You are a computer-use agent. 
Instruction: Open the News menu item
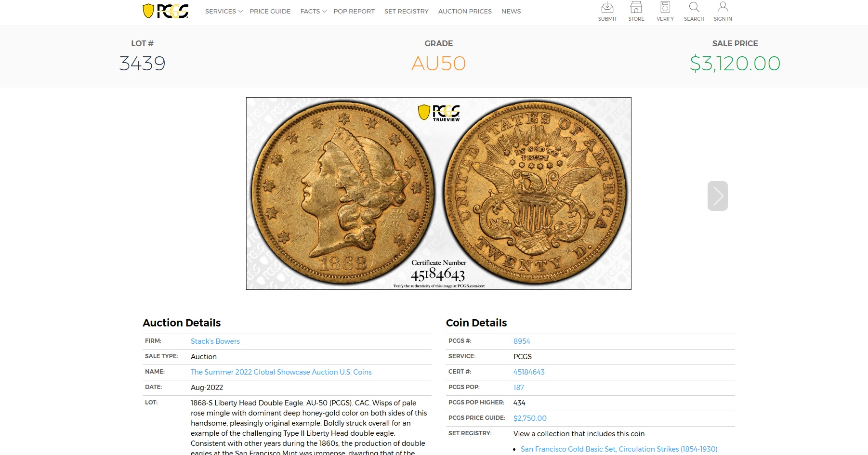coord(511,11)
